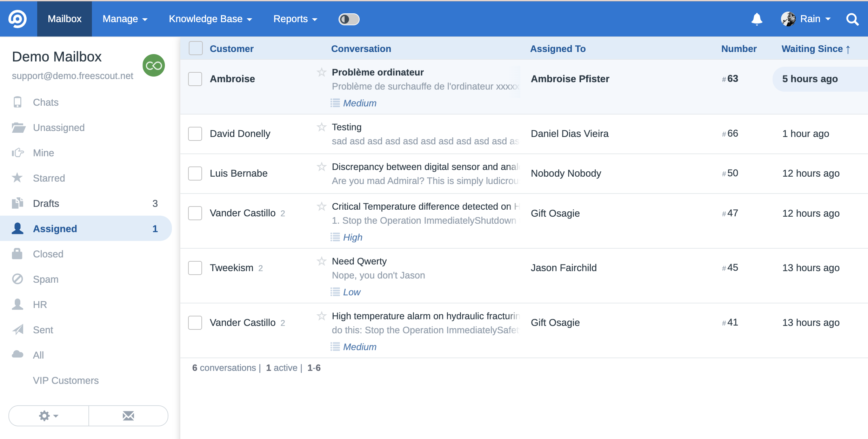The width and height of the screenshot is (868, 439).
Task: Tick the Luis Bernabe row checkbox
Action: pos(195,173)
